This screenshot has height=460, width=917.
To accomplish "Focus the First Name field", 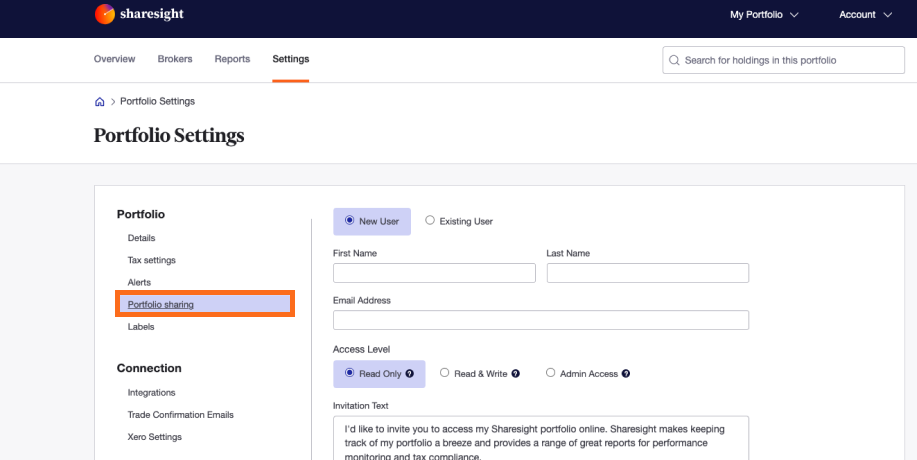I will (435, 273).
